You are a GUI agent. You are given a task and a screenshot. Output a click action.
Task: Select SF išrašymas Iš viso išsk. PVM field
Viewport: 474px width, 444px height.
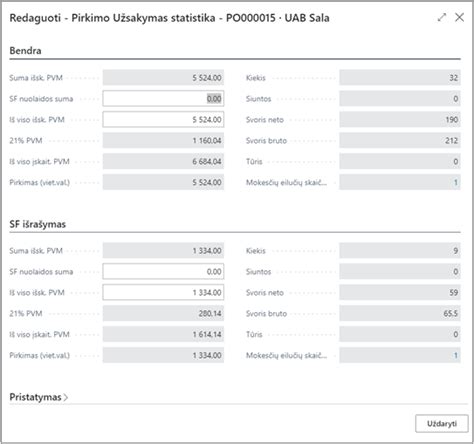(163, 293)
